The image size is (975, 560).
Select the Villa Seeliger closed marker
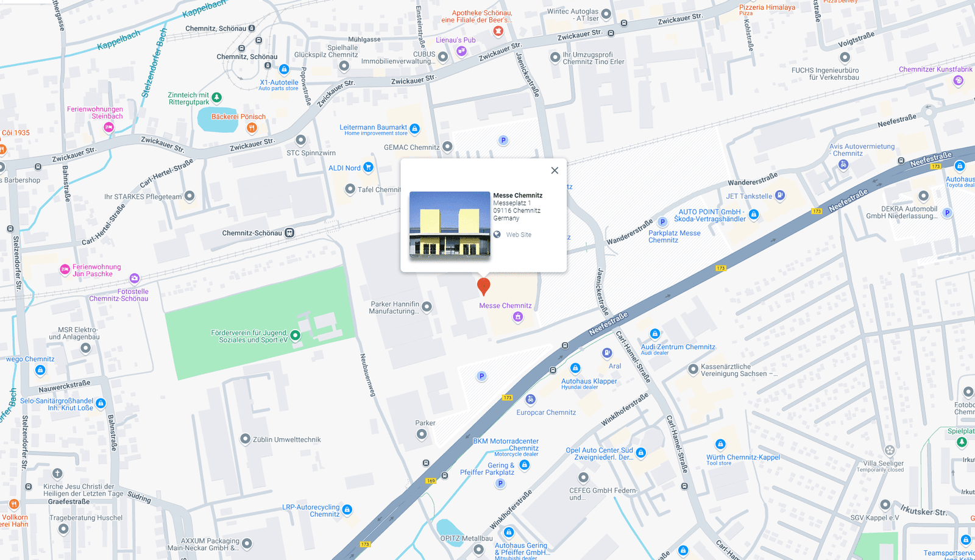tap(890, 450)
